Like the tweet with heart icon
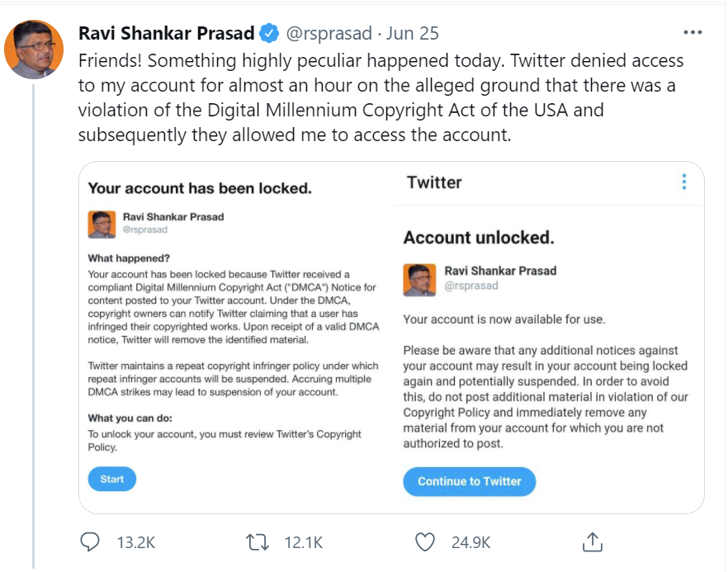Image resolution: width=728 pixels, height=572 pixels. pos(425,541)
